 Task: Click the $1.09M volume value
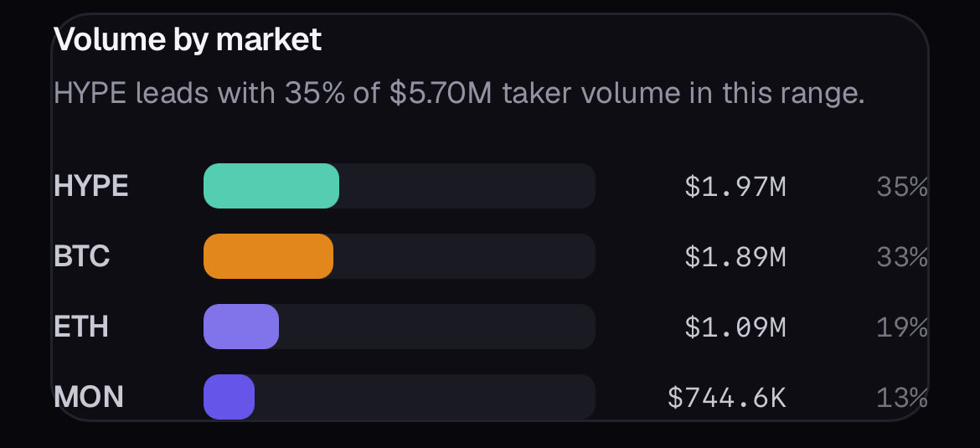(735, 327)
